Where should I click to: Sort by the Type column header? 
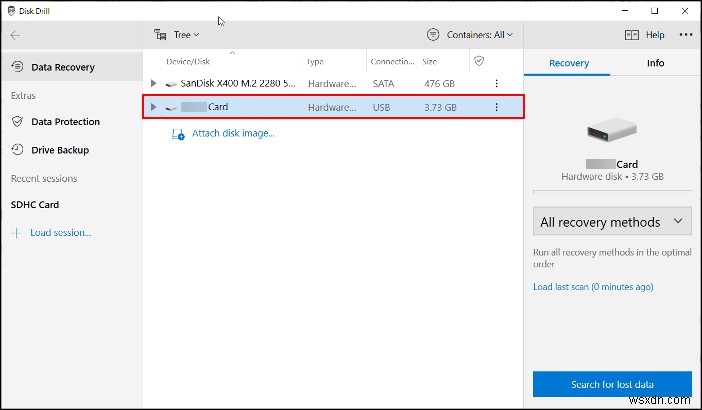tap(315, 62)
